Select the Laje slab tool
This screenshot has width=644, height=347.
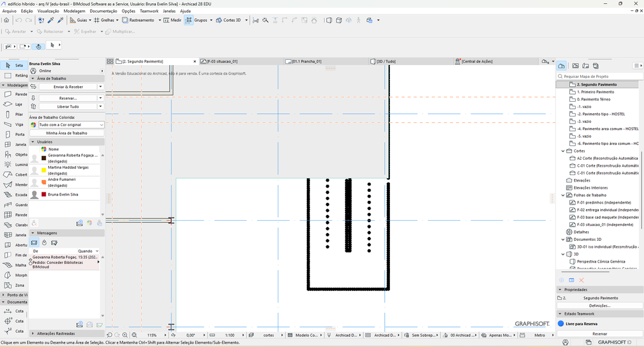pyautogui.click(x=14, y=104)
